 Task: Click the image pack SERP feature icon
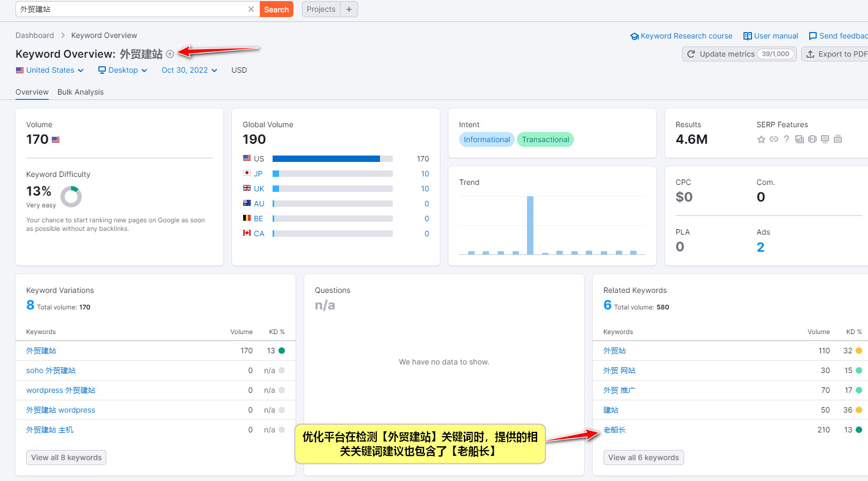point(800,139)
